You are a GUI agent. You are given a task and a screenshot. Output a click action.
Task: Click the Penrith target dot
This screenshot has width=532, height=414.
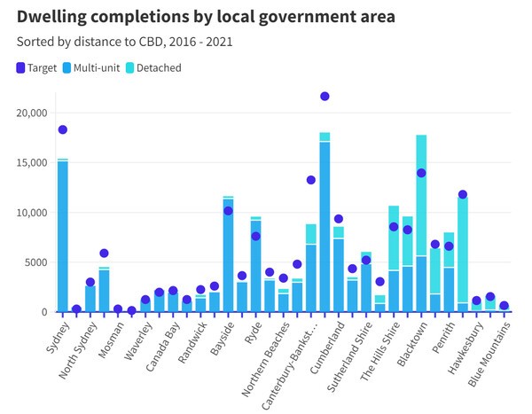pyautogui.click(x=462, y=194)
